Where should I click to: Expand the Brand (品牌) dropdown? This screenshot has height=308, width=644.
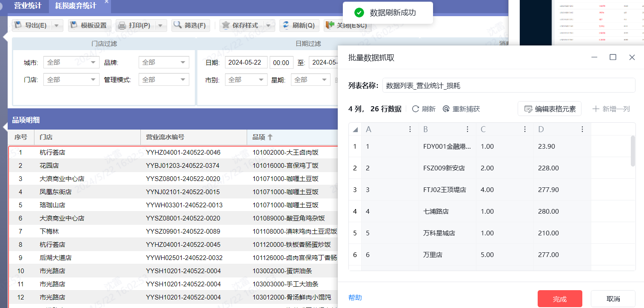(164, 62)
